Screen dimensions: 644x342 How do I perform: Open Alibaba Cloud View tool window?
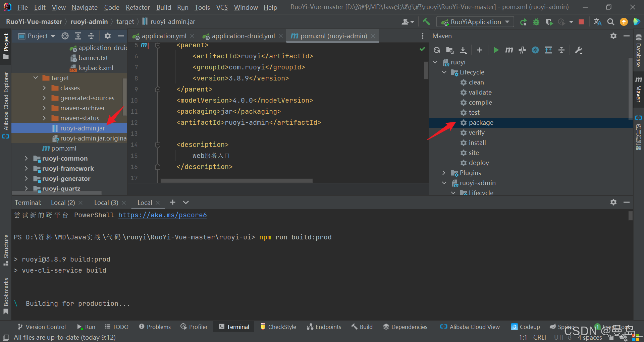[470, 327]
